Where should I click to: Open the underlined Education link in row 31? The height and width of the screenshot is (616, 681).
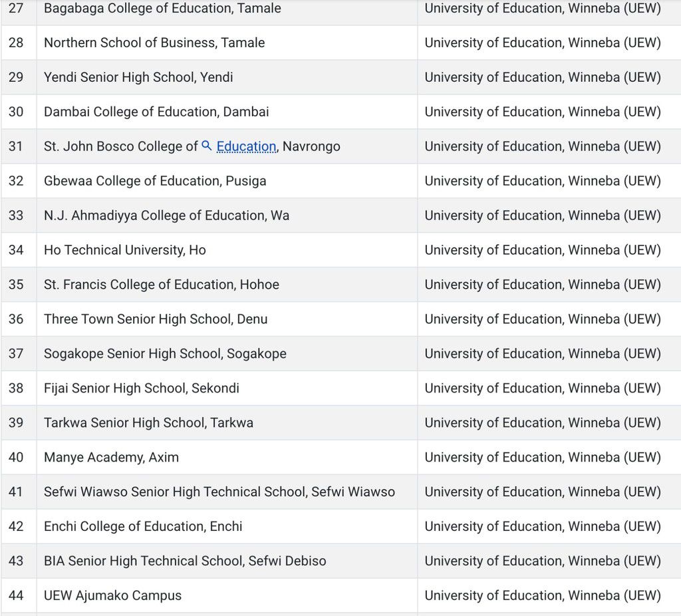click(246, 146)
